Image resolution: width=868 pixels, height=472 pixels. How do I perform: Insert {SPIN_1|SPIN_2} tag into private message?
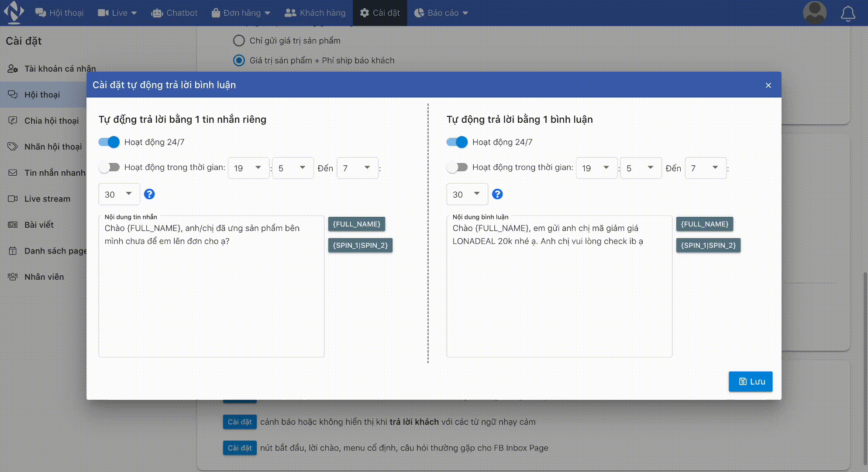(x=360, y=246)
